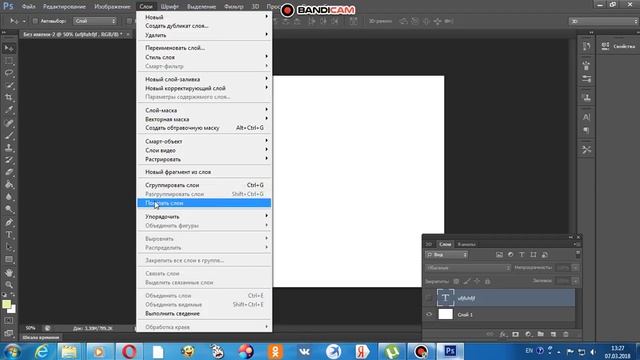Select the Pen tool
The width and height of the screenshot is (640, 360).
tap(9, 222)
